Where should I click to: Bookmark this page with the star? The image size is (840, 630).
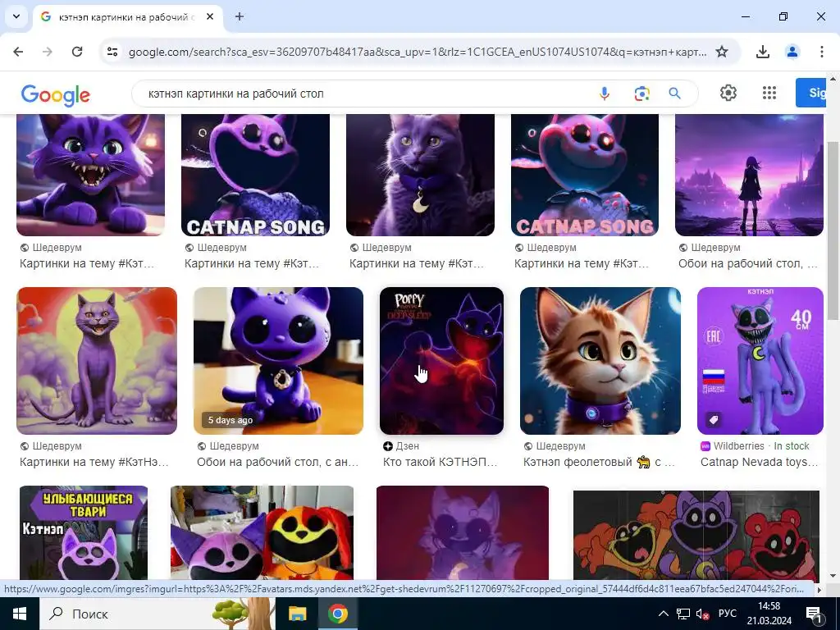tap(722, 52)
